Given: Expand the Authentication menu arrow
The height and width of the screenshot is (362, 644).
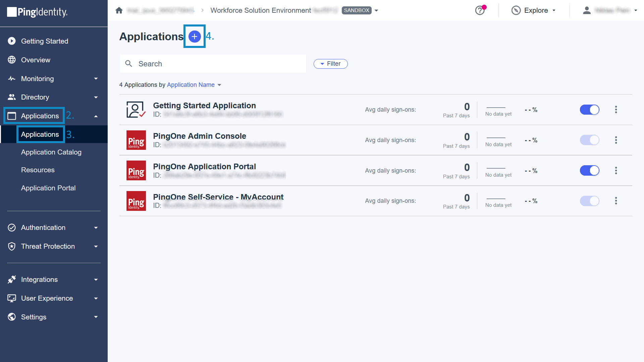Looking at the screenshot, I should pyautogui.click(x=96, y=228).
